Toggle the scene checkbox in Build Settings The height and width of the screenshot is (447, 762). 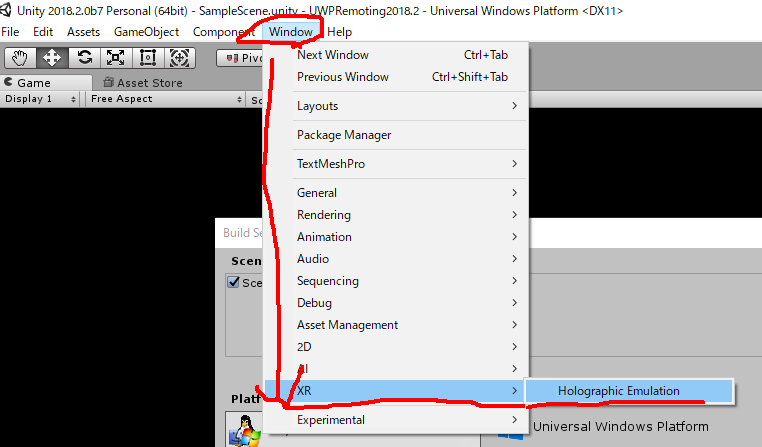click(x=234, y=282)
